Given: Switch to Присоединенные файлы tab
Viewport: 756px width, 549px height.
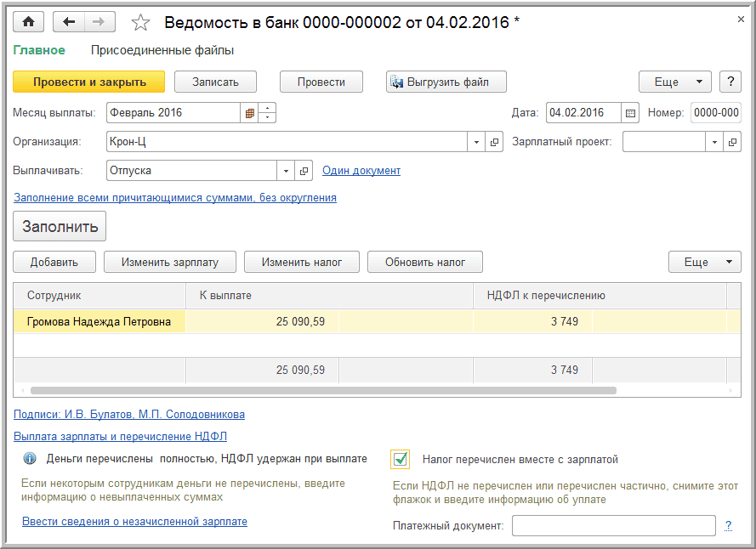Looking at the screenshot, I should click(162, 50).
